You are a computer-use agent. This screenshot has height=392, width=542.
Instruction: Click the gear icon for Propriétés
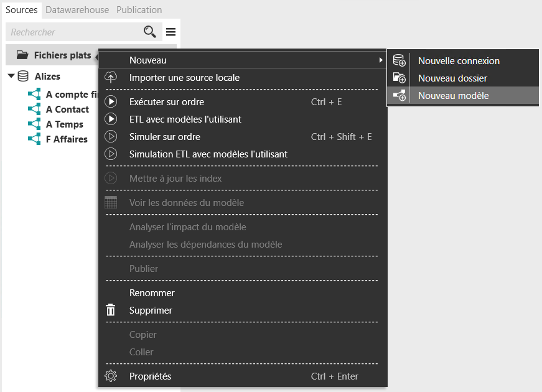click(111, 376)
